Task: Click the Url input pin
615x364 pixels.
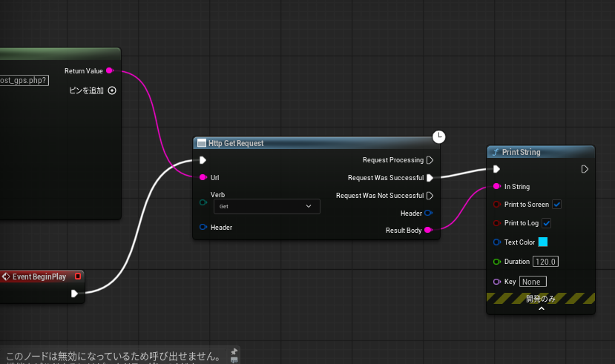Action: [203, 178]
